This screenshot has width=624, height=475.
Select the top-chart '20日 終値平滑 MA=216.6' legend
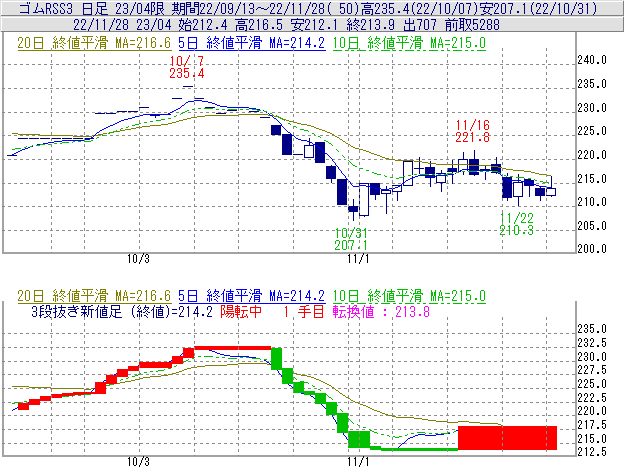coord(94,43)
